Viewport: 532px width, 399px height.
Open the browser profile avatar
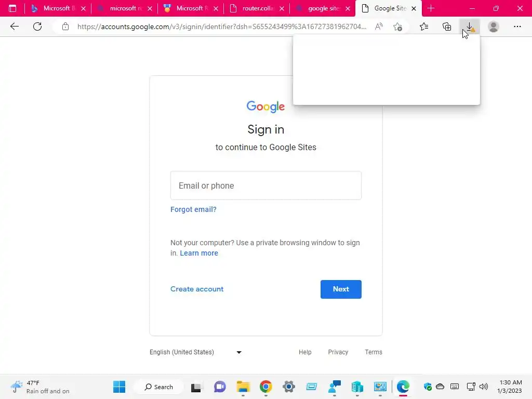(x=494, y=26)
